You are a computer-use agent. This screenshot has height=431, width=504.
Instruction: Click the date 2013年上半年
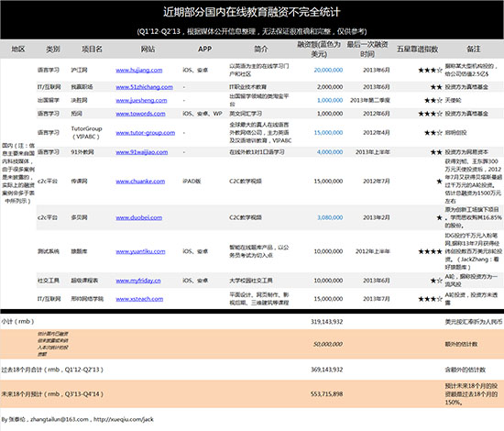pyautogui.click(x=373, y=152)
